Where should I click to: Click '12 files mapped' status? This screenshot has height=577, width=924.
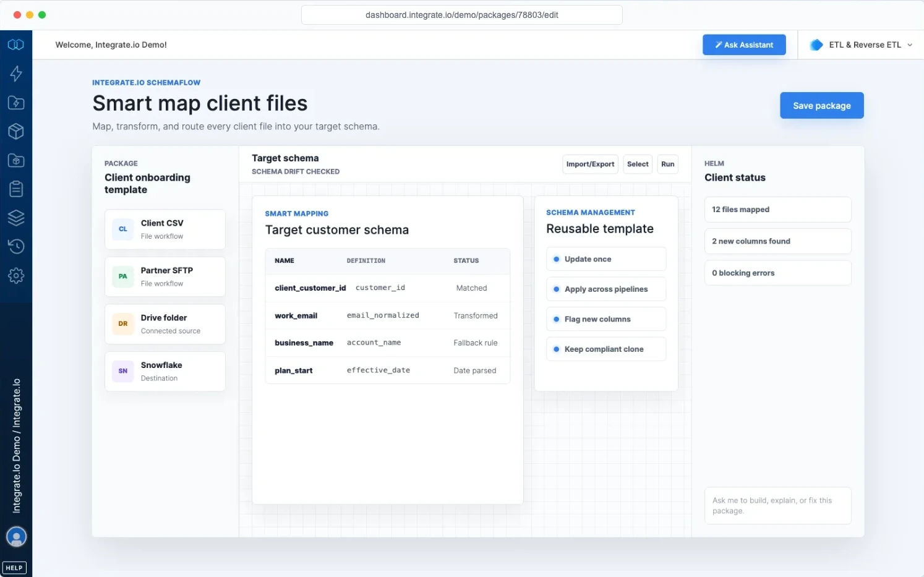click(x=778, y=210)
